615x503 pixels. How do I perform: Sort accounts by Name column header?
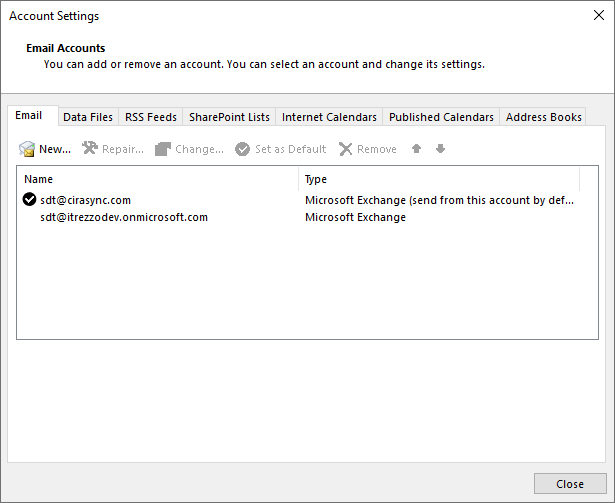158,179
